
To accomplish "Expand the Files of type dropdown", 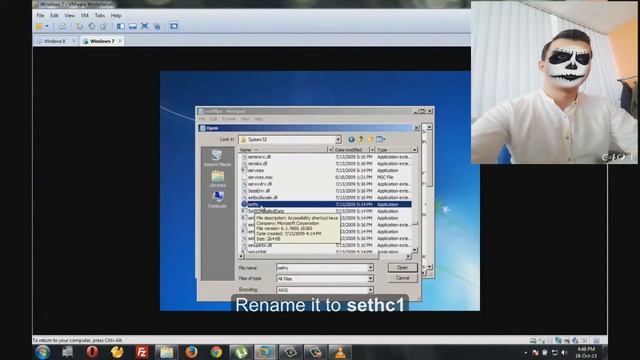I will coord(370,278).
